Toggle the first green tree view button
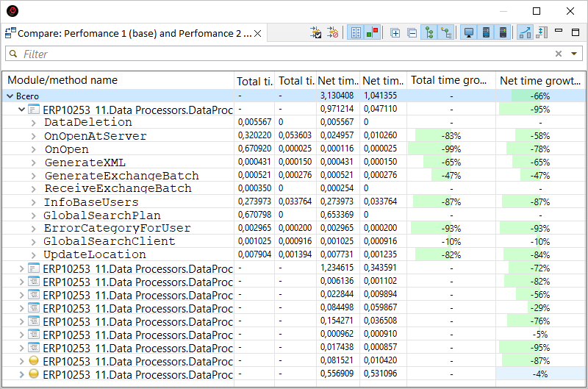588x389 pixels. 429,33
